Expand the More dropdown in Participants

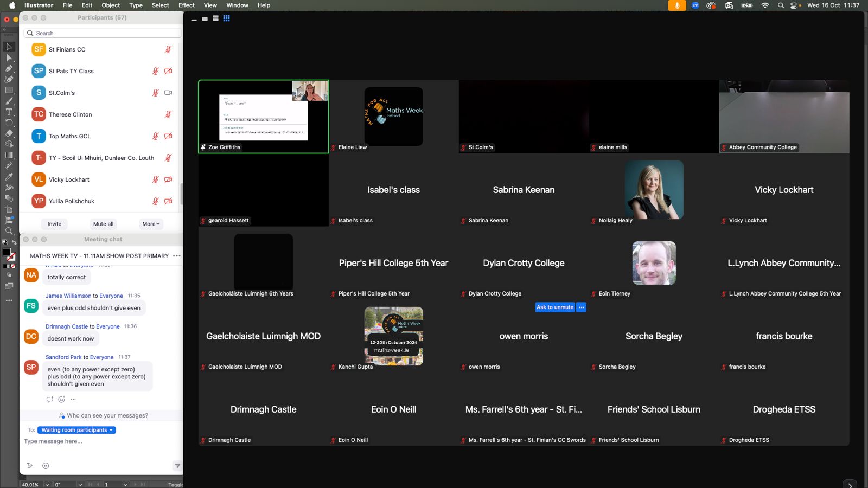(151, 224)
